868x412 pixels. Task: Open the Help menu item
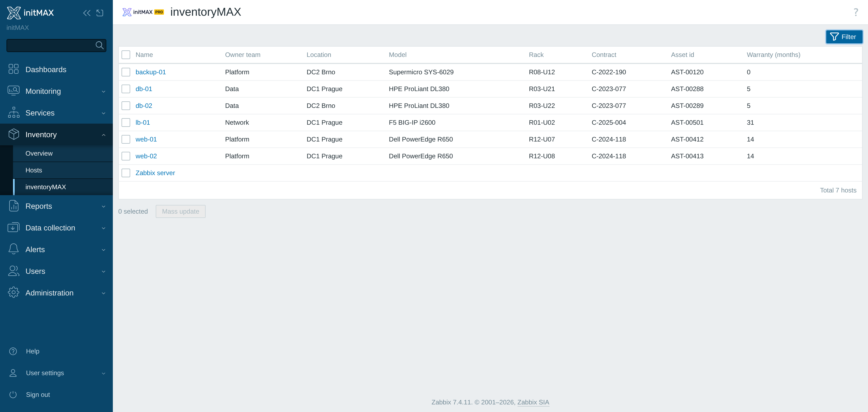tap(56, 351)
